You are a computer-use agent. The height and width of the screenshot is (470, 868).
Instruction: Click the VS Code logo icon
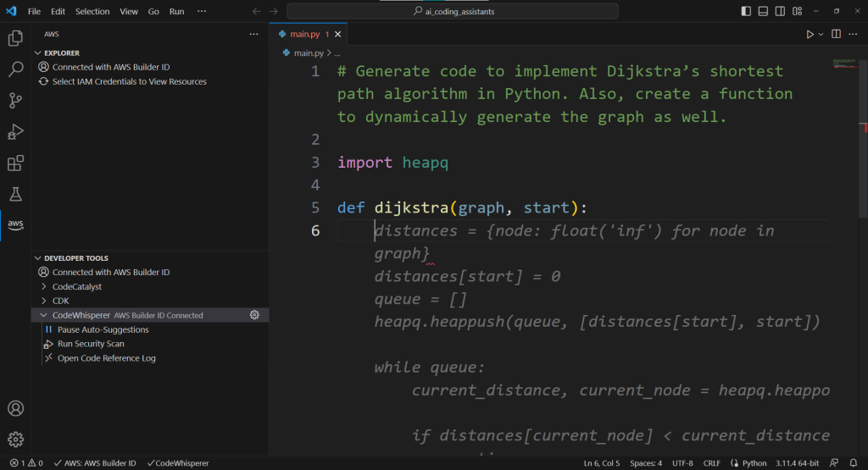click(11, 11)
